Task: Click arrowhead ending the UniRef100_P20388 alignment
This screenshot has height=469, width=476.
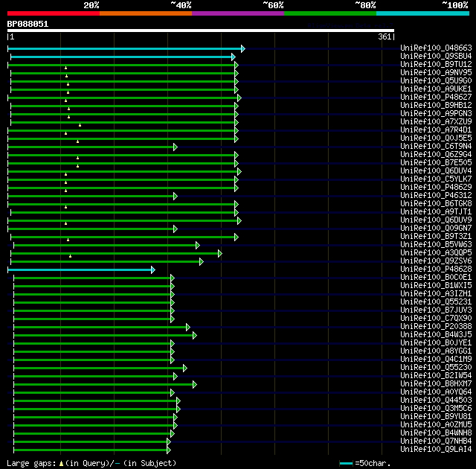Action: pos(188,328)
